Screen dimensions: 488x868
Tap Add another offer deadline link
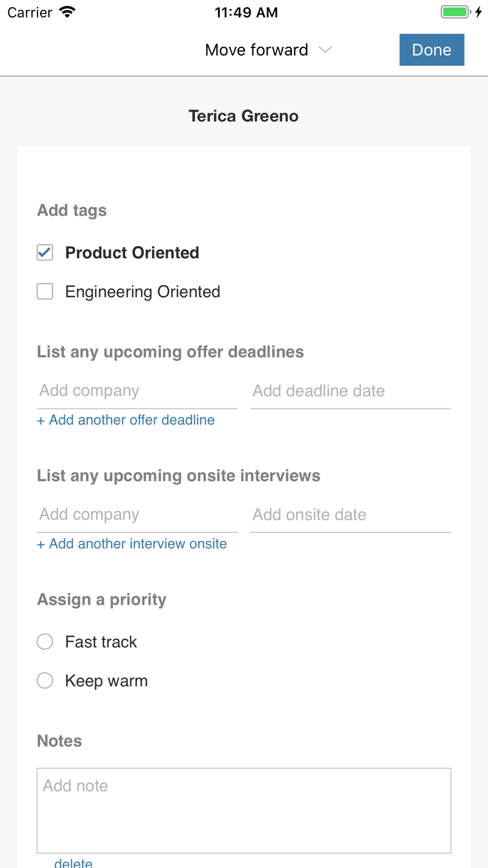[x=126, y=420]
